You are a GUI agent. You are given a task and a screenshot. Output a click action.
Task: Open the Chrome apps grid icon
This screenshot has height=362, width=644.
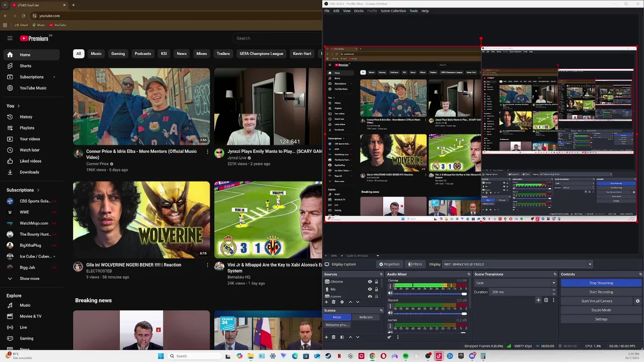[5, 25]
